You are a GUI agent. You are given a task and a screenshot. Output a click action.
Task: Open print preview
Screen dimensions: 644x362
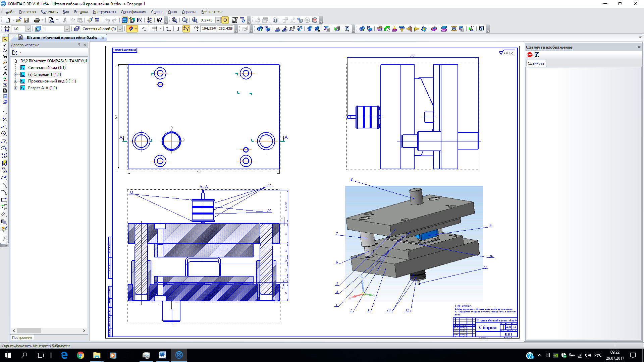click(51, 20)
